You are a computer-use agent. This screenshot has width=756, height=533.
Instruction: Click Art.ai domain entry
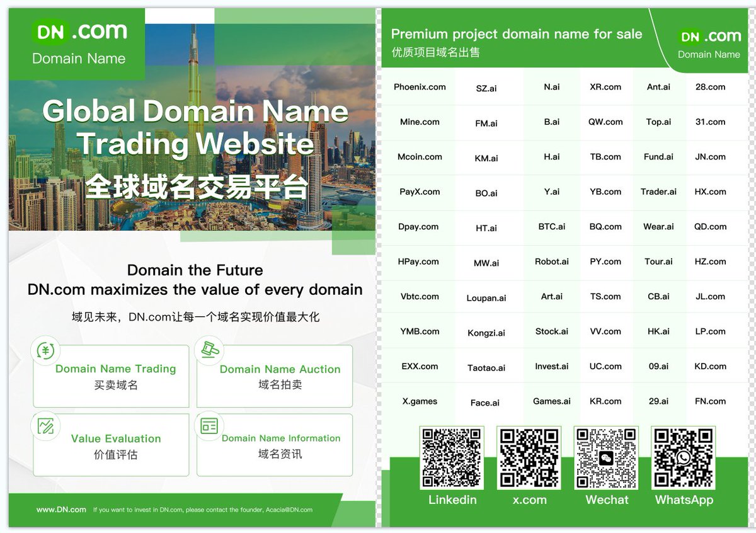pos(552,296)
